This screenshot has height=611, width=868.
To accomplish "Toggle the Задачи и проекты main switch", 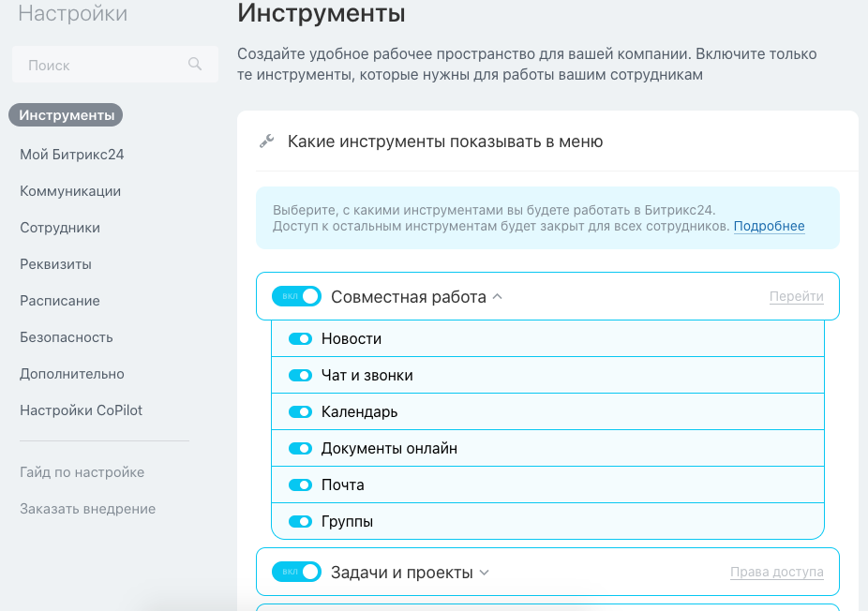I will pos(297,572).
